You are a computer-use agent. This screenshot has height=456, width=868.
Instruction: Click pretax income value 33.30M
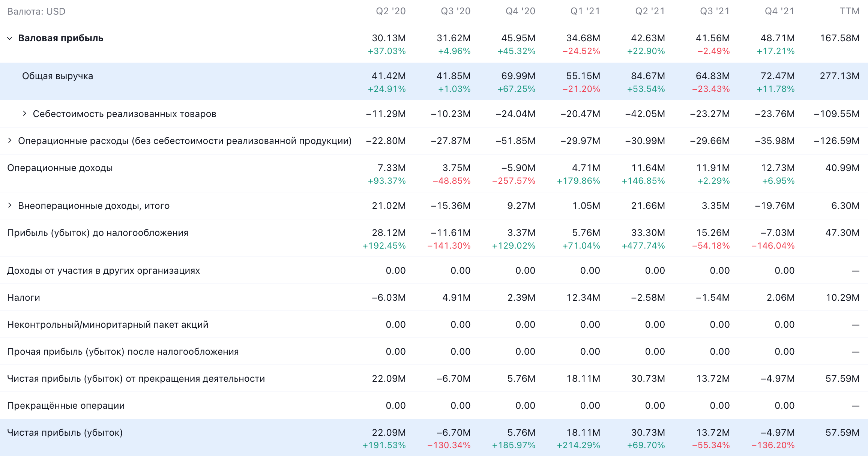(648, 233)
